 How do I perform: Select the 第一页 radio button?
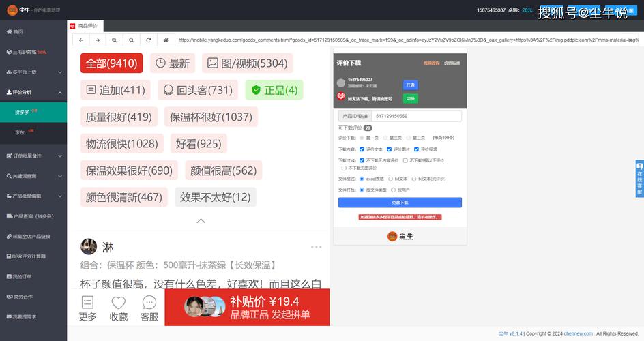point(362,138)
